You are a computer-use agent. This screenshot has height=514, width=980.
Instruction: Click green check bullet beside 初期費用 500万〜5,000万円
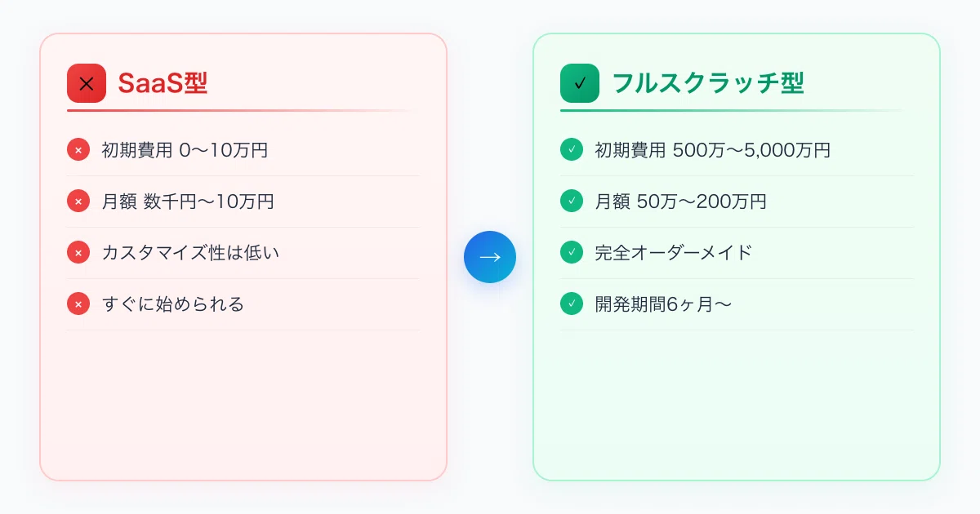[x=572, y=150]
